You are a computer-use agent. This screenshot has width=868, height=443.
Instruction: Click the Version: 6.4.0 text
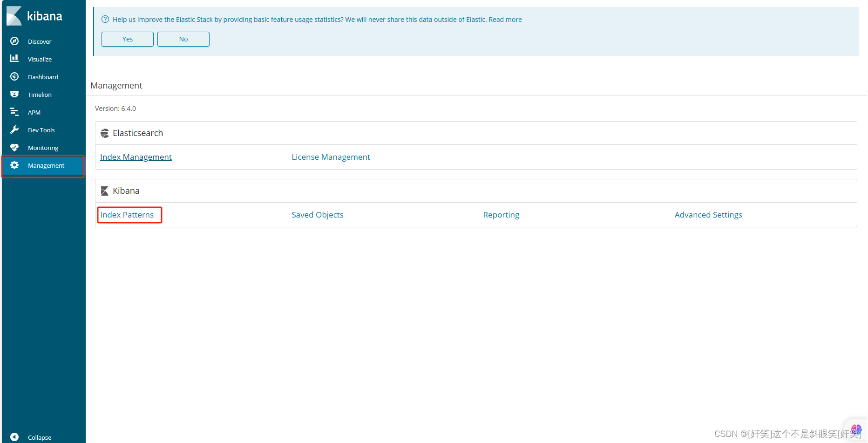115,109
